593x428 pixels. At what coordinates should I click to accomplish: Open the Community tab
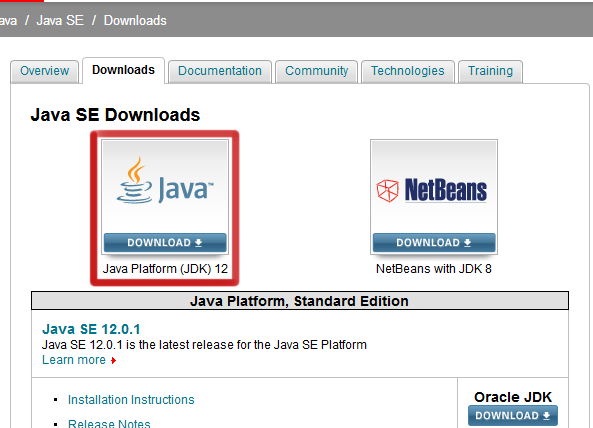tap(317, 71)
